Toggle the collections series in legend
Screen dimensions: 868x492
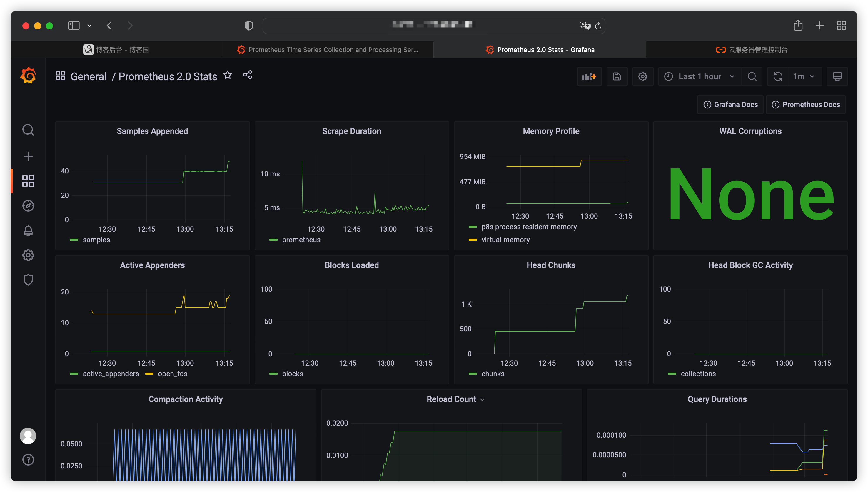[x=698, y=374]
